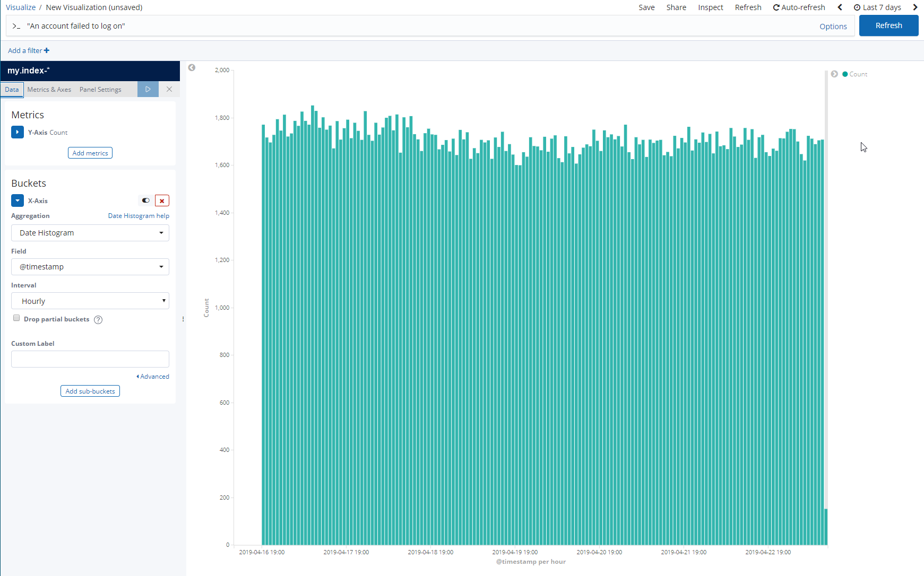This screenshot has width=924, height=576.
Task: Click Save in the top menu
Action: 646,7
